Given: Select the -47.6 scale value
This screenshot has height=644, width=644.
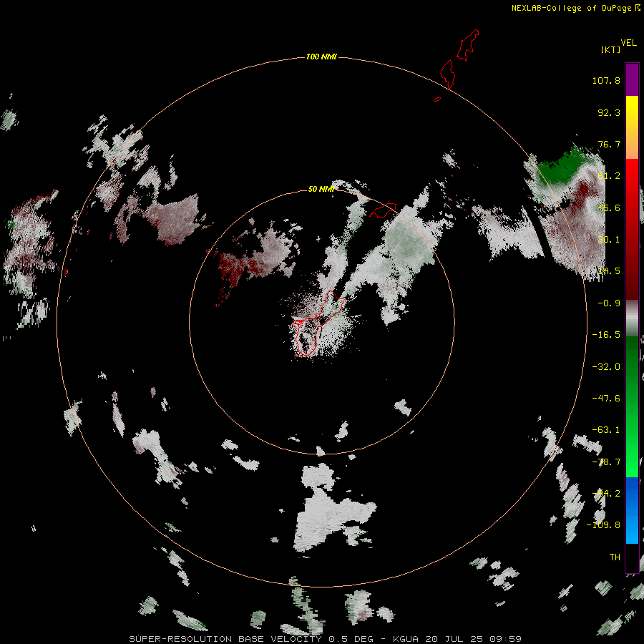Looking at the screenshot, I should 606,399.
